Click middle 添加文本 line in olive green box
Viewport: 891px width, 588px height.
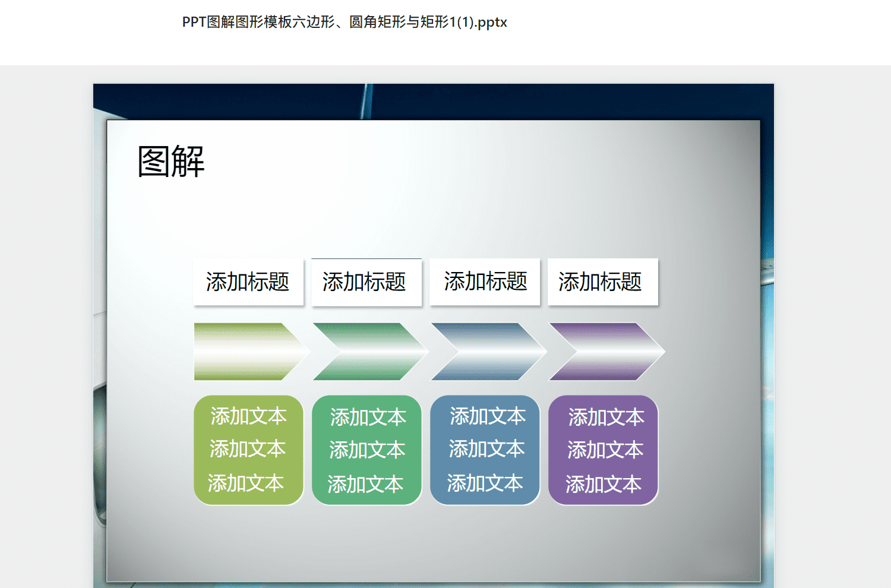[248, 448]
